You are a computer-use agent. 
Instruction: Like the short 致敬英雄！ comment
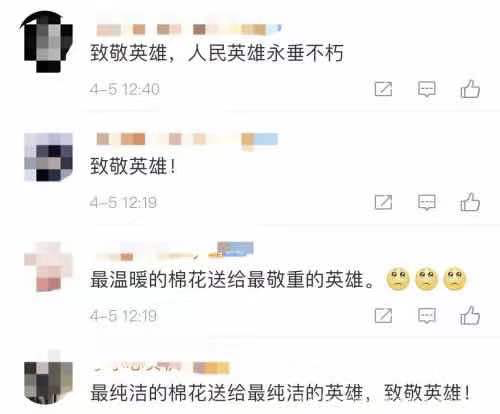[470, 202]
